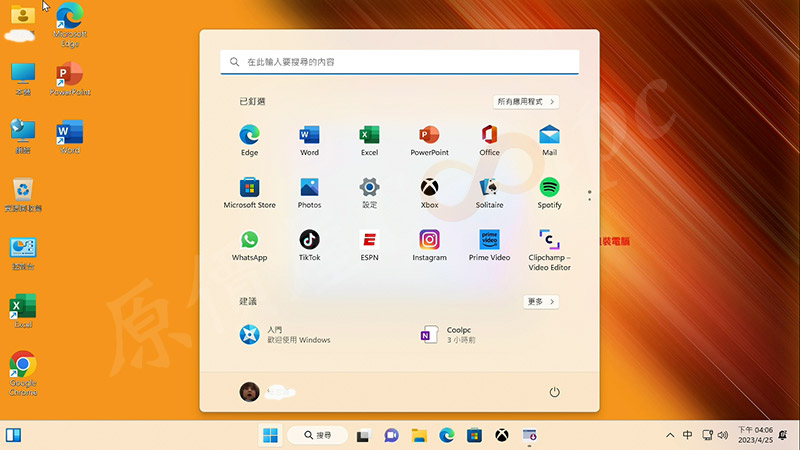The width and height of the screenshot is (800, 450).
Task: Open Chat on the taskbar
Action: pyautogui.click(x=391, y=435)
